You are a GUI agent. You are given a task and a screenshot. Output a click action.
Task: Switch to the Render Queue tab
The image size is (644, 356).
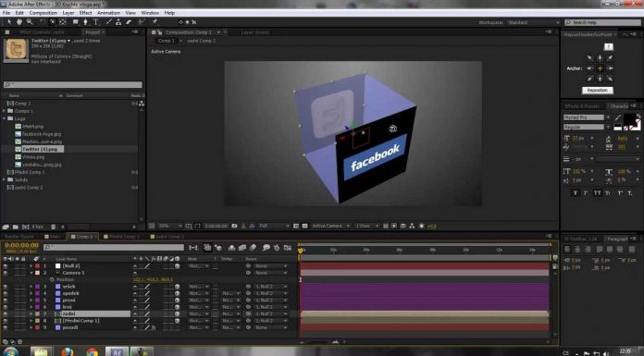(19, 237)
